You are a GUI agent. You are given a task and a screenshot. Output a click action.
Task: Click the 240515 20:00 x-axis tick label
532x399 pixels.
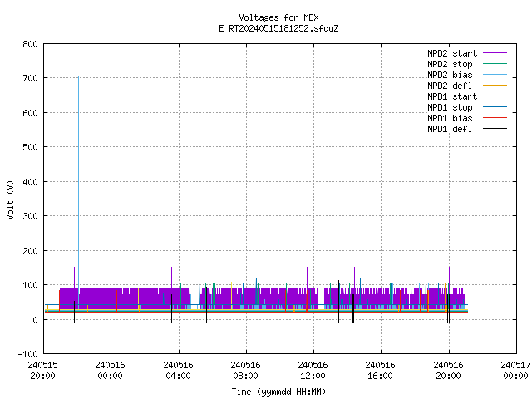[42, 371]
